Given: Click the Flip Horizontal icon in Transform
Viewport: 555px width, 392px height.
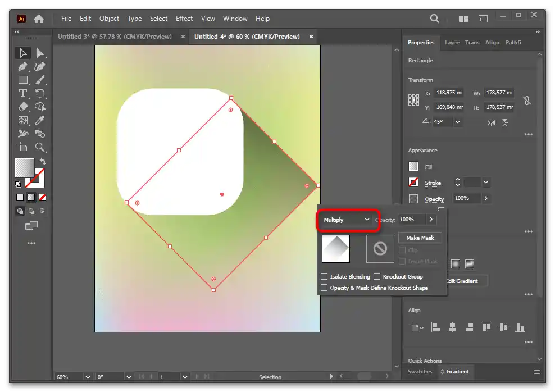Looking at the screenshot, I should (x=492, y=122).
